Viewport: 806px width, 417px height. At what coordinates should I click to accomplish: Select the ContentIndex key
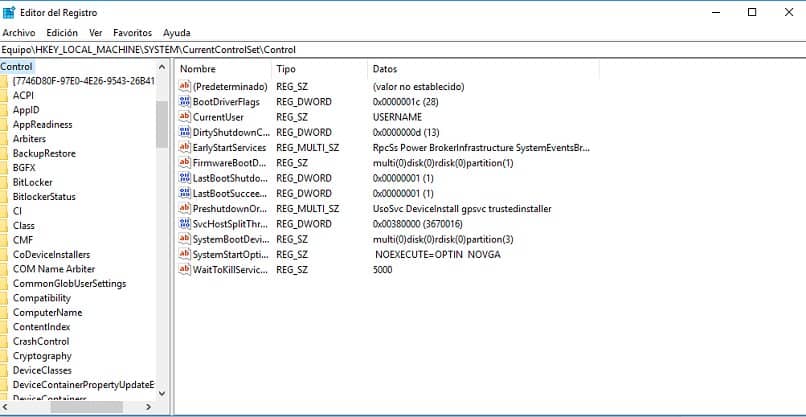tap(41, 327)
